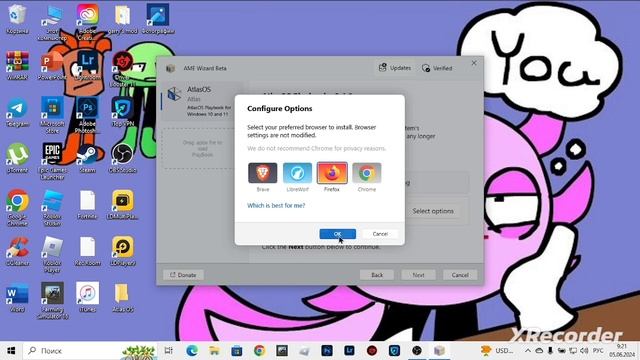Open the taskbar clock and date
This screenshot has height=360, width=640.
tap(621, 351)
